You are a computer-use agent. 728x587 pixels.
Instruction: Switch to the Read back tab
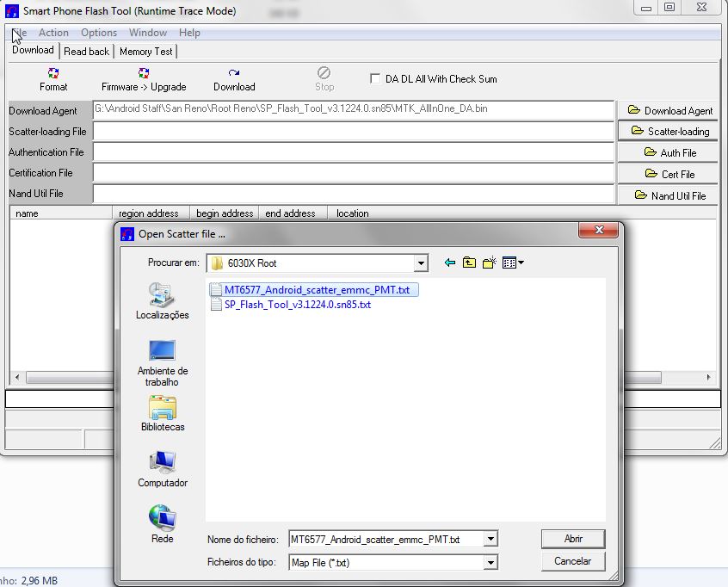[x=86, y=52]
